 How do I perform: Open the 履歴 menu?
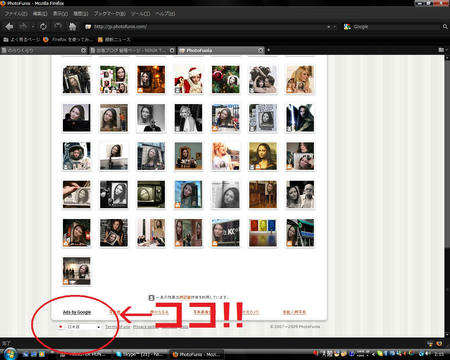[80, 14]
